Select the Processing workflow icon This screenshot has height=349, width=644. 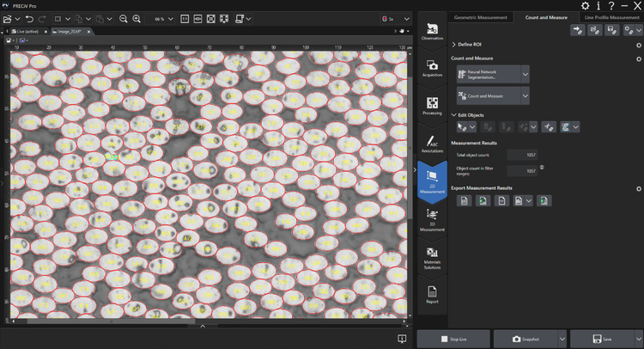pyautogui.click(x=432, y=106)
